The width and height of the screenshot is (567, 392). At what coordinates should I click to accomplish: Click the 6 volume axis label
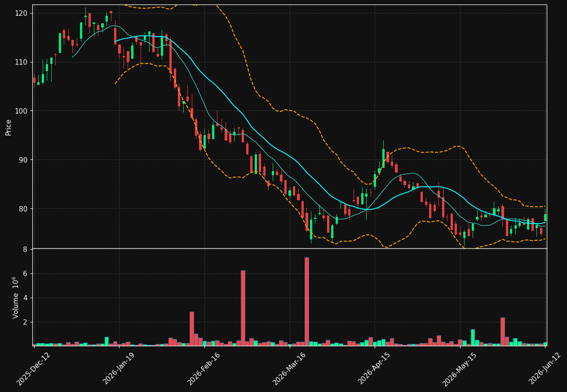26,274
